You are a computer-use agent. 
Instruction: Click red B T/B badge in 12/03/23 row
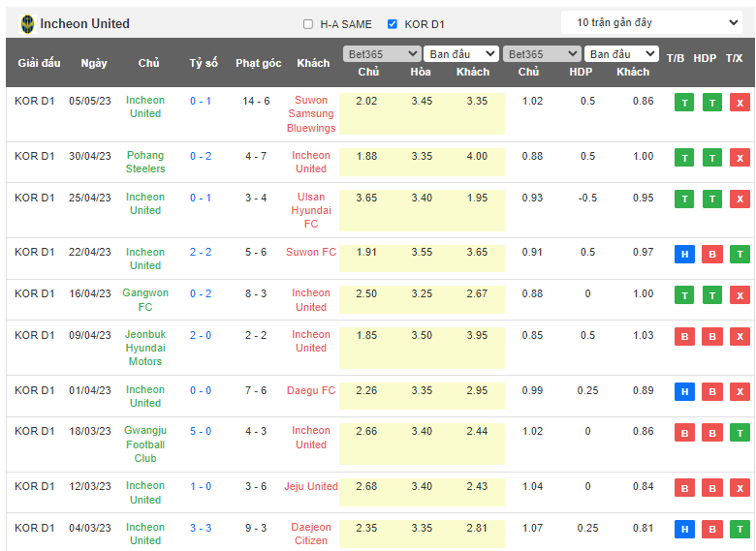684,488
